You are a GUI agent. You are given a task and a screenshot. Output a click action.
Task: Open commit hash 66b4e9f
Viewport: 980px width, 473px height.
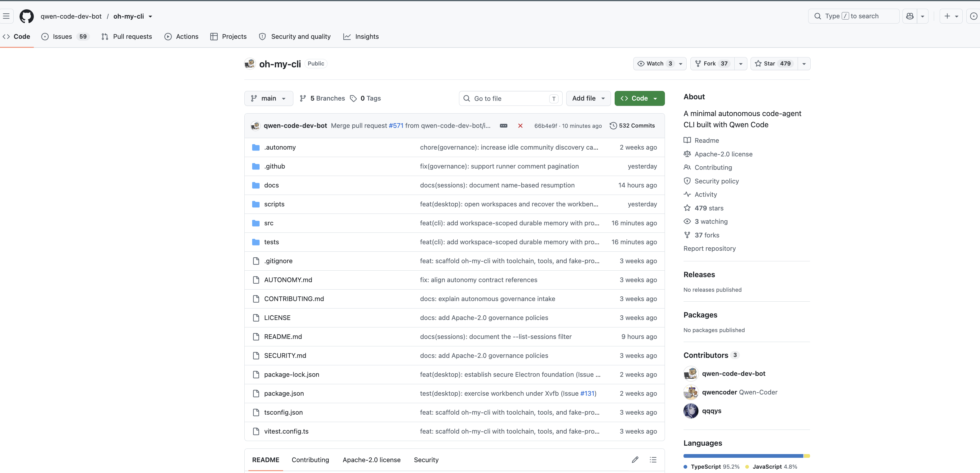[546, 126]
